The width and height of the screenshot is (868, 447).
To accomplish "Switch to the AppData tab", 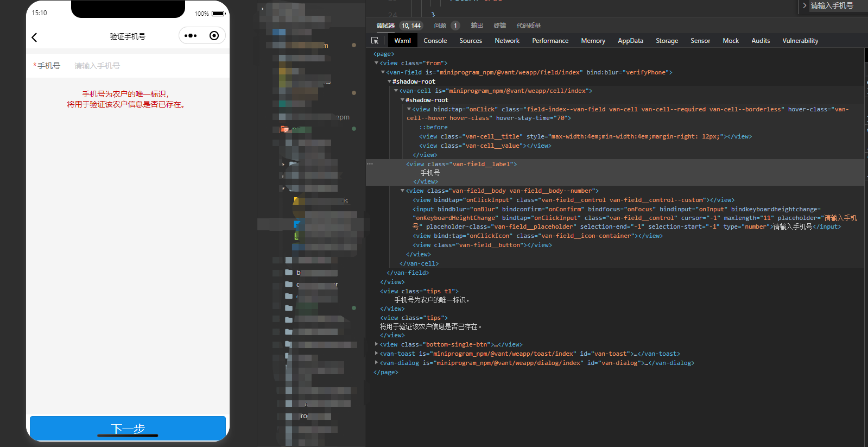I will (x=631, y=41).
